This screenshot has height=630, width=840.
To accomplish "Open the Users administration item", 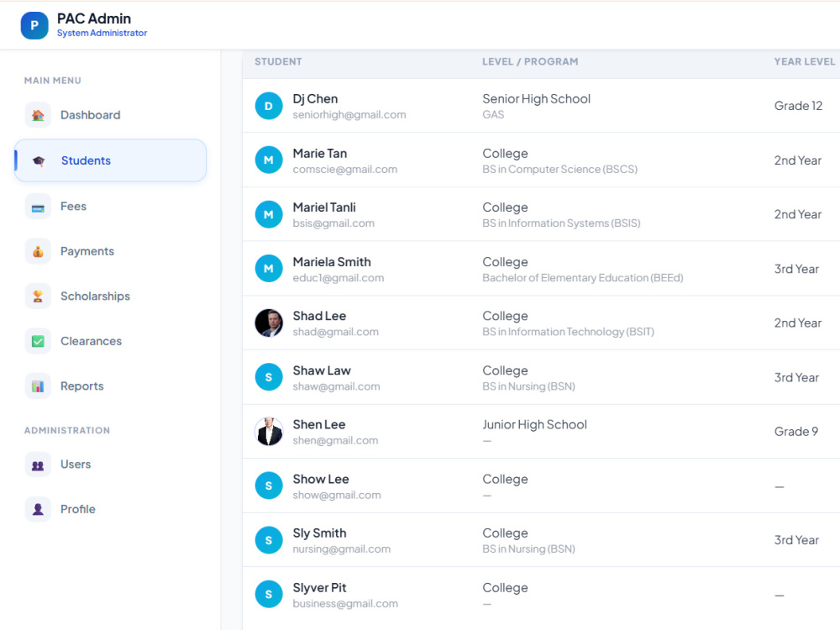I will [110, 465].
